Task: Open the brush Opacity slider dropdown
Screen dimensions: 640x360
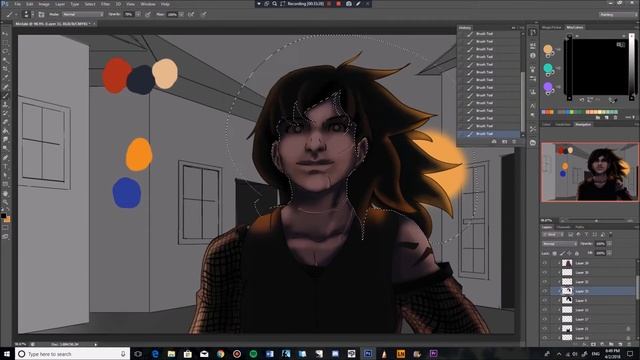Action: click(x=138, y=14)
